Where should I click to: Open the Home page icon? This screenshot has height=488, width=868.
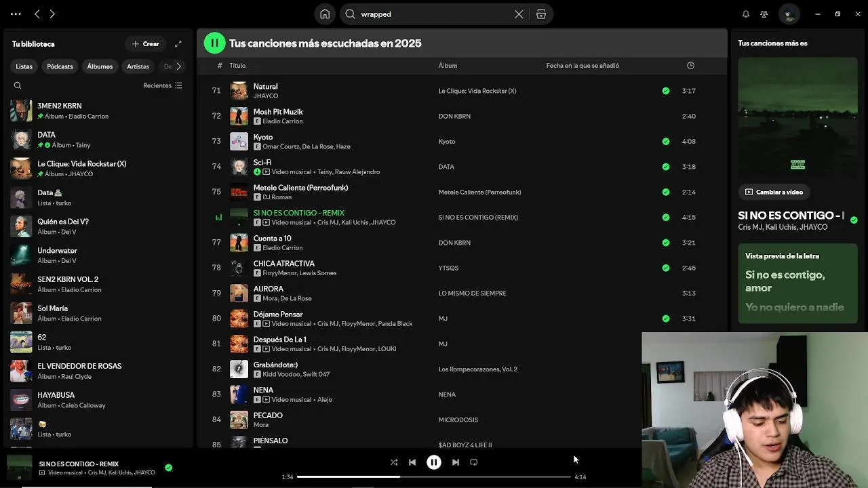pyautogui.click(x=325, y=14)
